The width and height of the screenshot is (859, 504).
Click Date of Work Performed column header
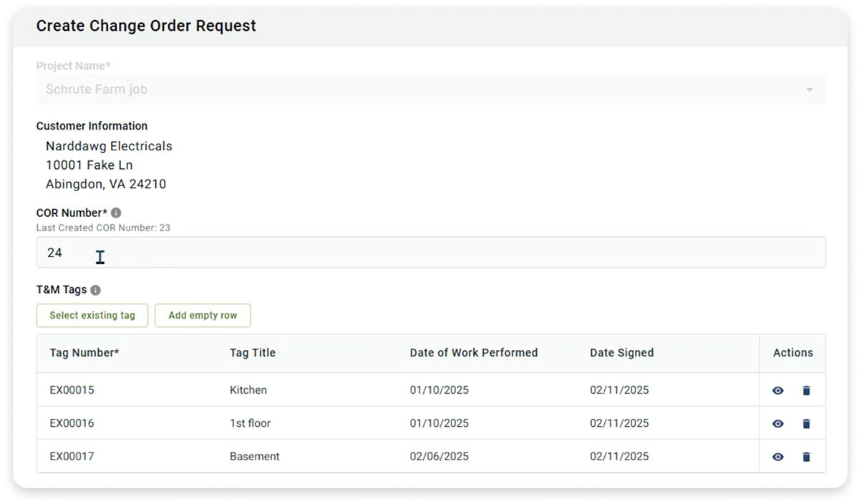point(473,353)
